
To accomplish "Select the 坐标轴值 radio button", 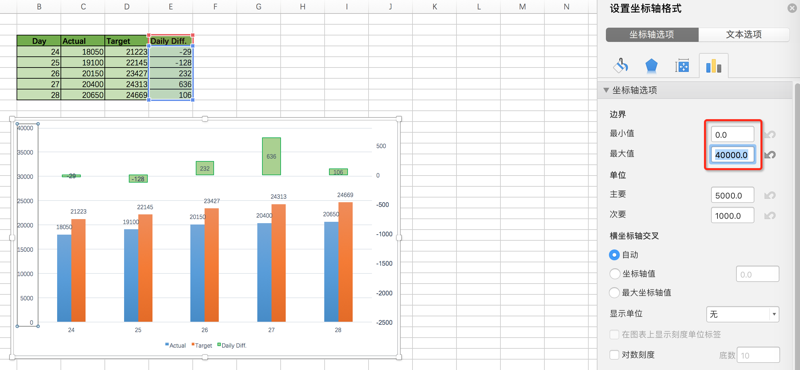I will 615,274.
